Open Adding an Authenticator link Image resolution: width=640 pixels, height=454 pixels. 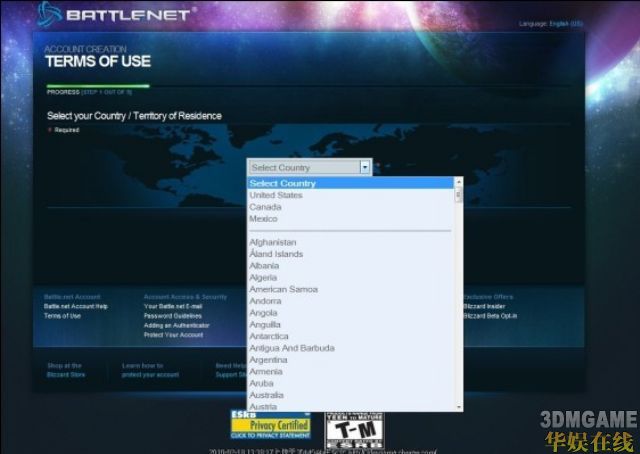[177, 325]
